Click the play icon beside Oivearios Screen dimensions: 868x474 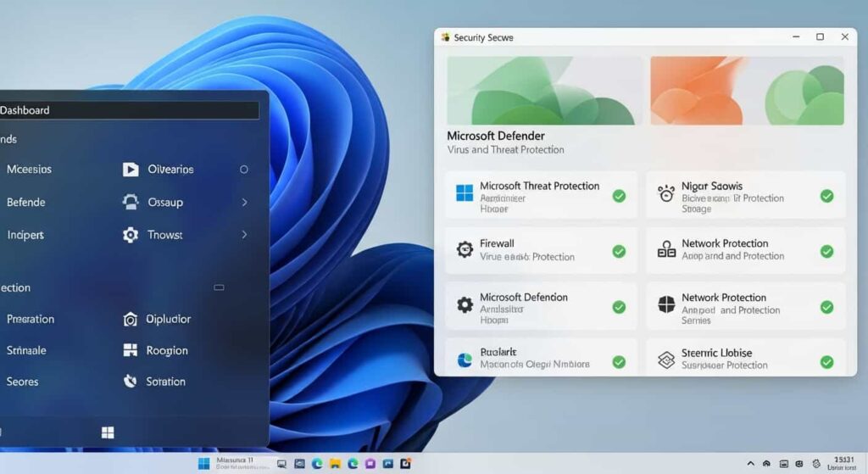pos(131,170)
